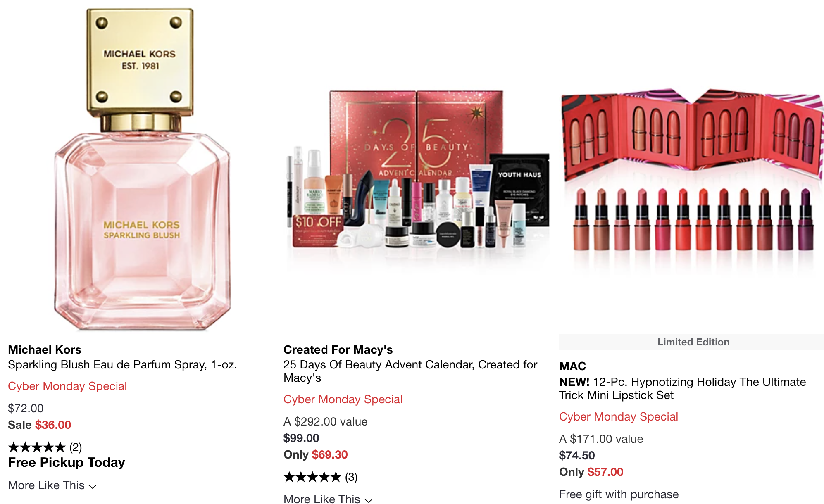Image resolution: width=824 pixels, height=504 pixels.
Task: Open the Michael Kors perfume bottle image
Action: click(142, 169)
